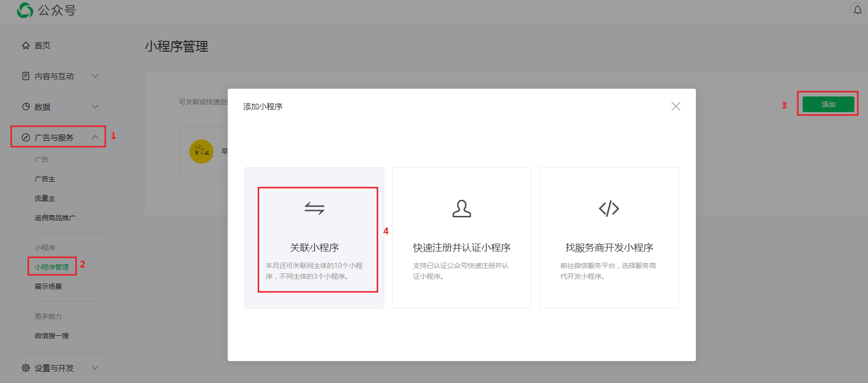
Task: Click the 广告 section label
Action: tap(41, 159)
